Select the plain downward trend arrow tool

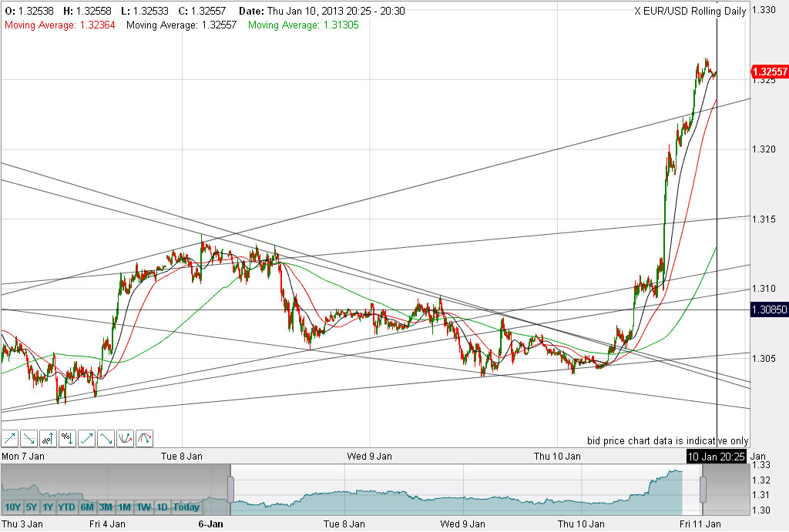click(x=106, y=439)
